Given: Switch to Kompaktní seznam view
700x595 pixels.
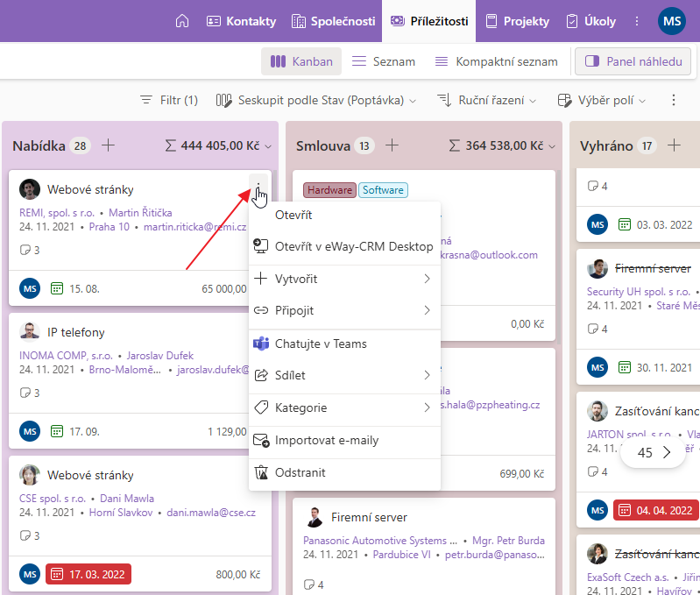Looking at the screenshot, I should (497, 61).
